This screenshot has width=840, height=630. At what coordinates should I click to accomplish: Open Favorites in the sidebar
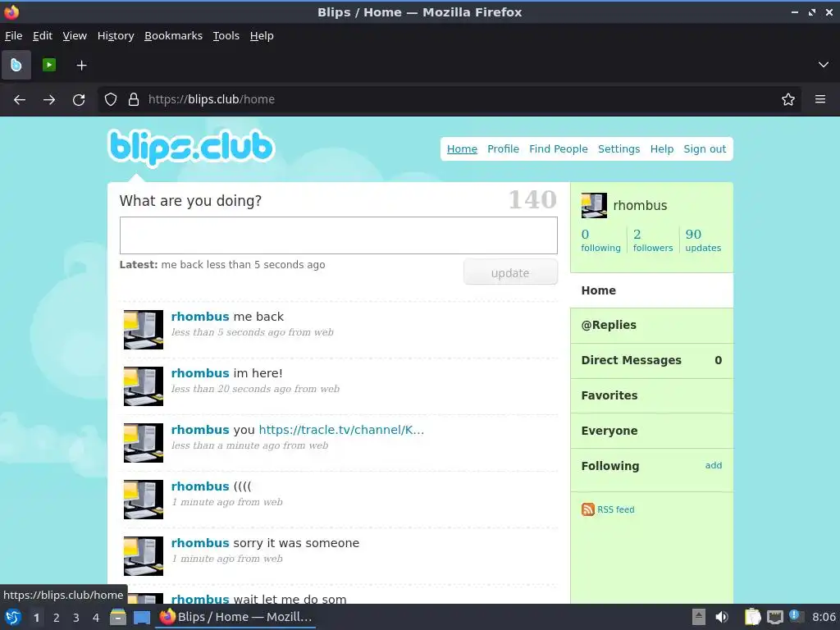click(651, 395)
